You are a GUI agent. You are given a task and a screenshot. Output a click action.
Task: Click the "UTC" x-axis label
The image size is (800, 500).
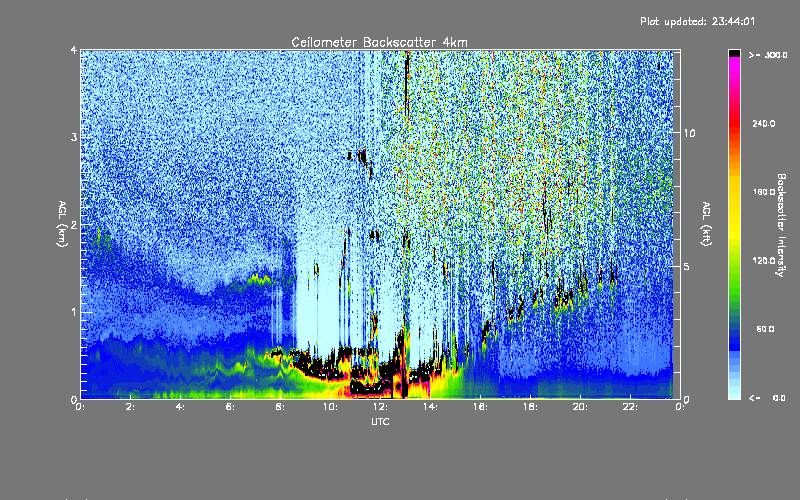pos(380,421)
